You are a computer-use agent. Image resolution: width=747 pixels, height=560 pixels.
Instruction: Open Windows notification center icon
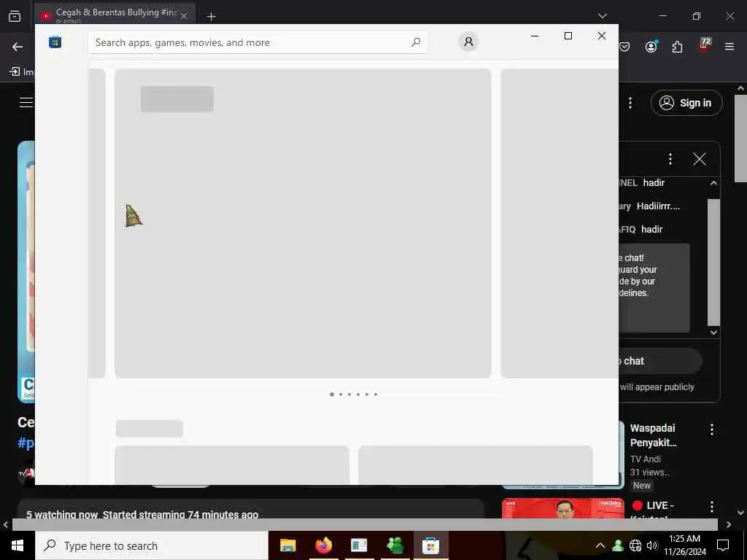723,545
